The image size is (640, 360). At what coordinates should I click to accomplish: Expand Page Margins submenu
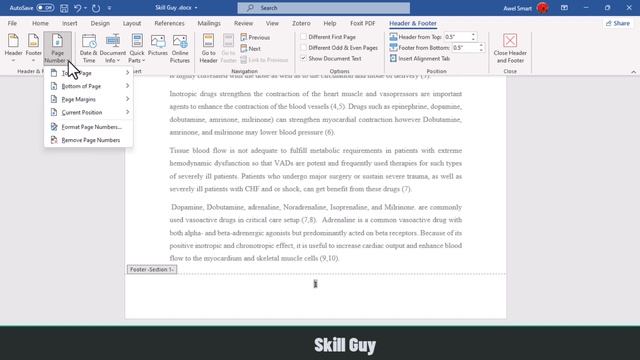89,99
